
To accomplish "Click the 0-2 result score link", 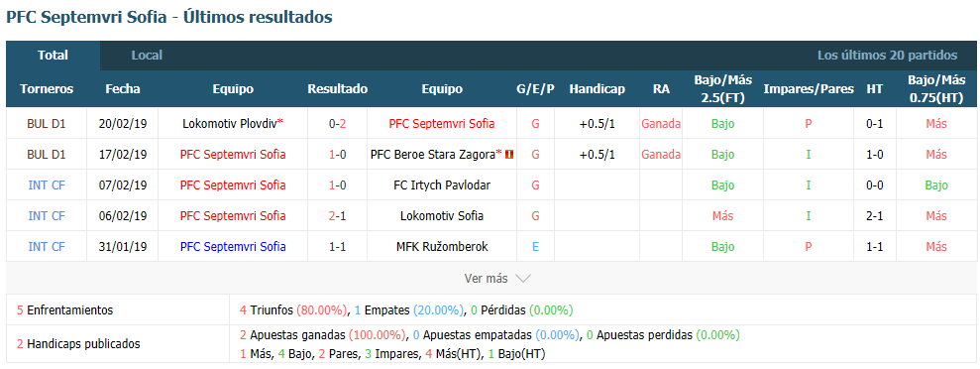I will tap(338, 124).
